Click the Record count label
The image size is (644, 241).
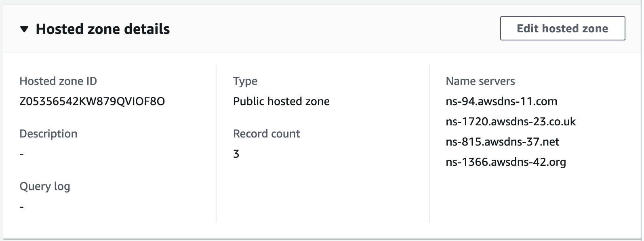(266, 134)
